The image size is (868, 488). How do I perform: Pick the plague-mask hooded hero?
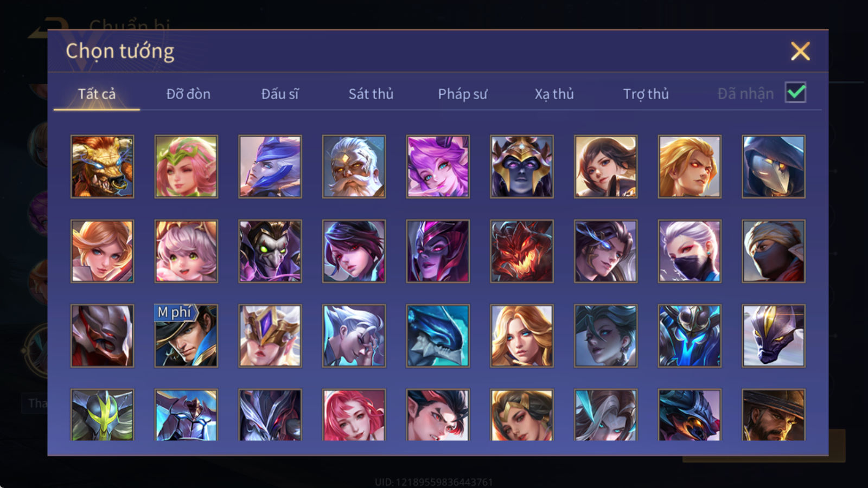point(774,166)
